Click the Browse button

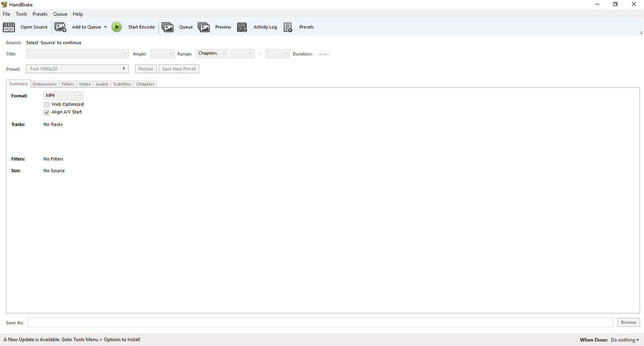(629, 322)
